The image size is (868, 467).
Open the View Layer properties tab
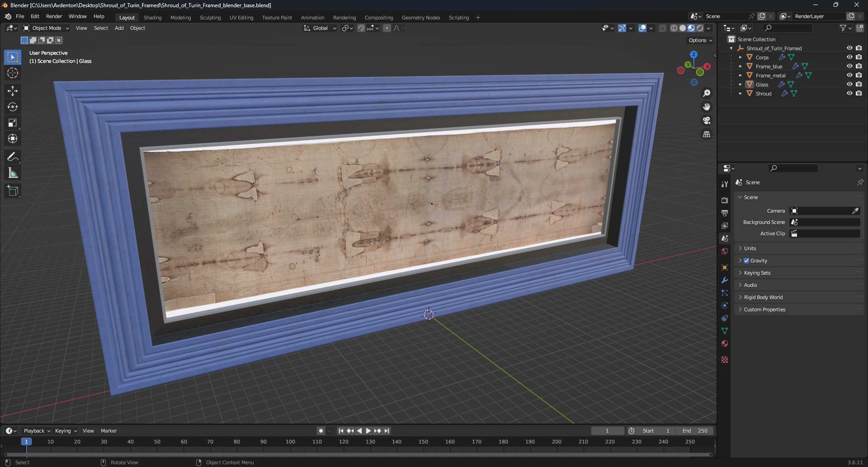725,225
